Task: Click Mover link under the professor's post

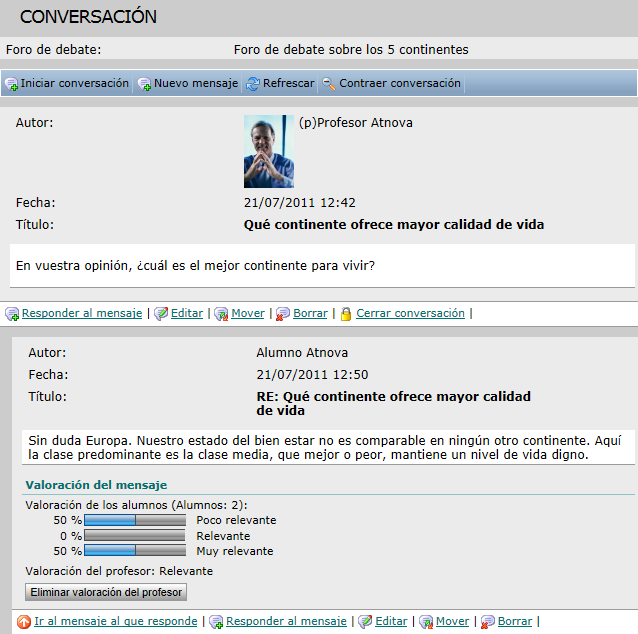Action: (248, 313)
